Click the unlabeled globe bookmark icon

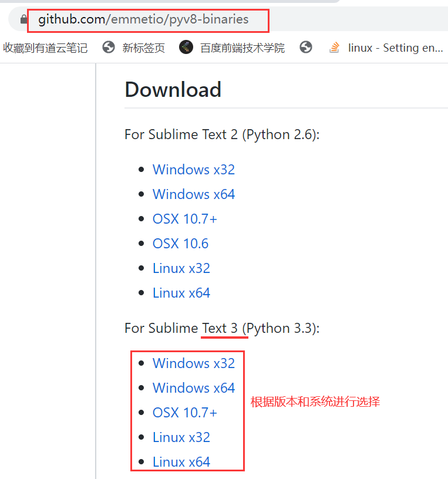coord(305,48)
